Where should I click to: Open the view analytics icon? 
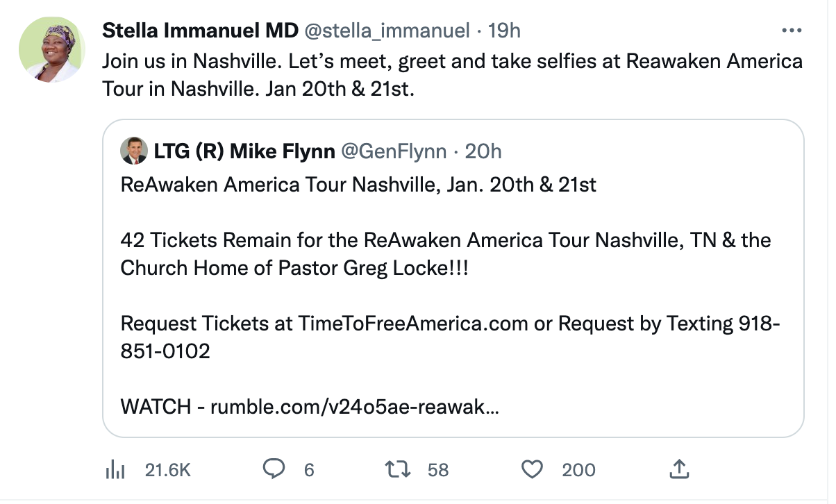pos(116,469)
